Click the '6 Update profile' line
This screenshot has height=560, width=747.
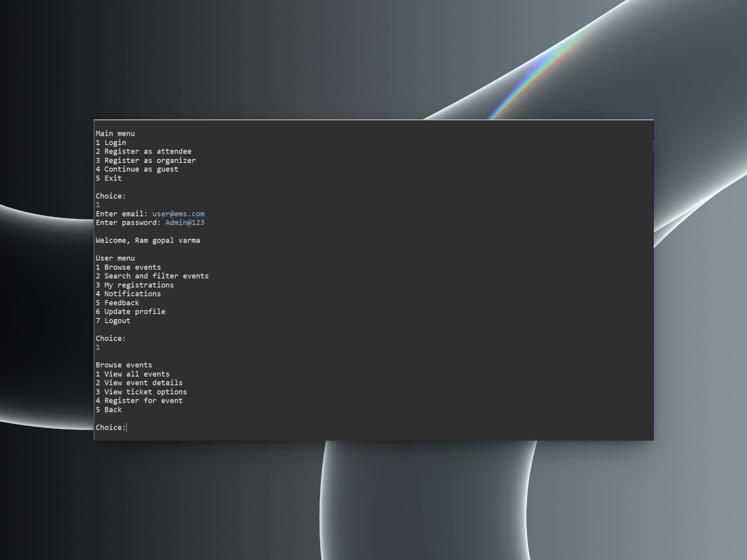click(x=130, y=312)
